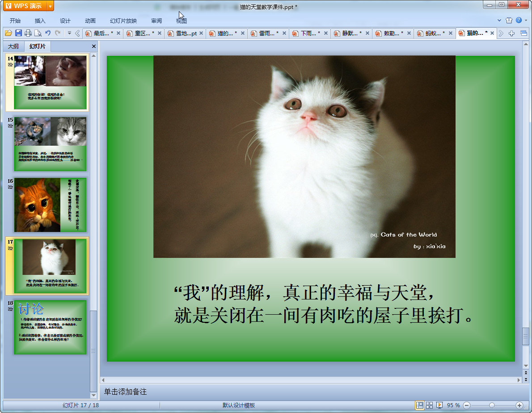The image size is (532, 413).
Task: Open the tab list window icon
Action: pyautogui.click(x=524, y=33)
